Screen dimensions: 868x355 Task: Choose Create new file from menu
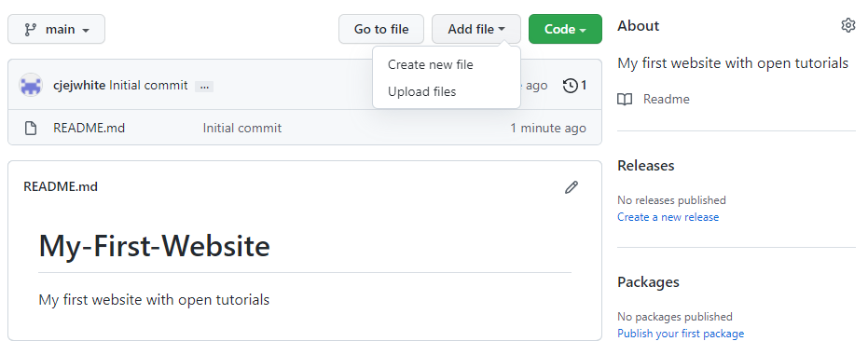pos(430,64)
